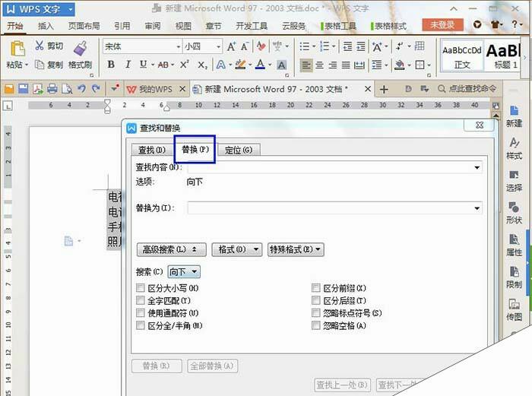Open the 插入 ribbon tab

[x=46, y=26]
